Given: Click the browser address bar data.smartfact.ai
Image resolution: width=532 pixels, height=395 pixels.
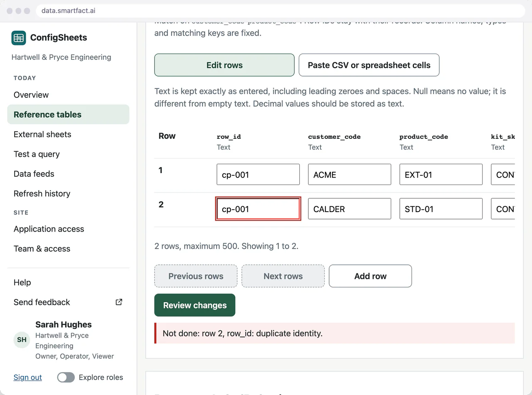Looking at the screenshot, I should 281,11.
